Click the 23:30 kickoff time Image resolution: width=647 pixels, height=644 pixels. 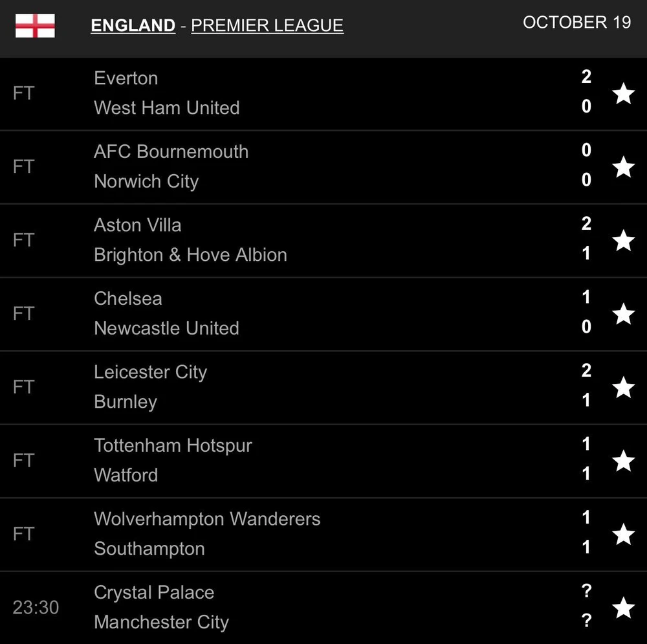click(x=36, y=608)
